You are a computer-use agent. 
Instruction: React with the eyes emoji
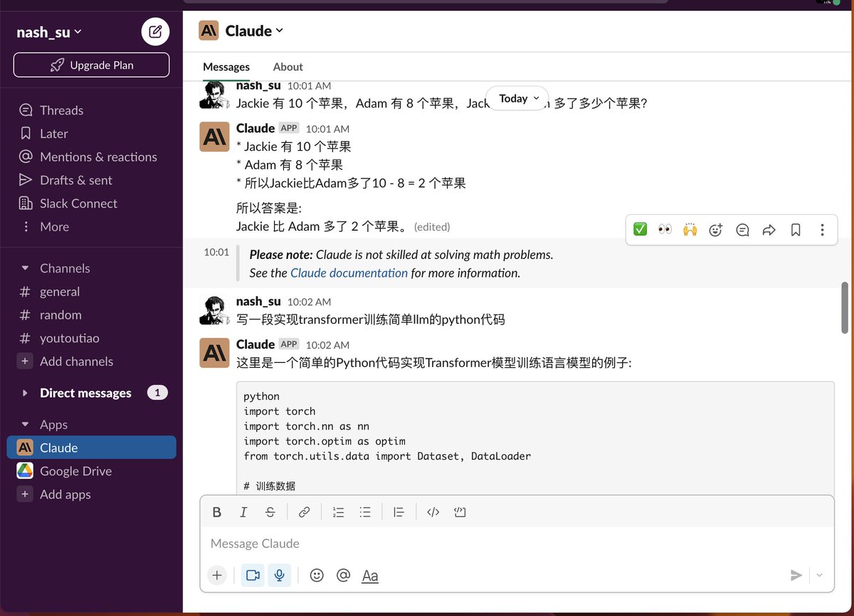tap(665, 229)
